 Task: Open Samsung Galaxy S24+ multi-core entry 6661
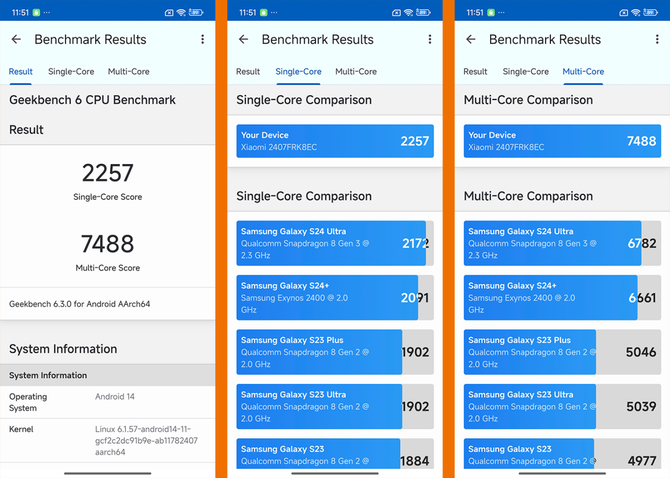(562, 297)
